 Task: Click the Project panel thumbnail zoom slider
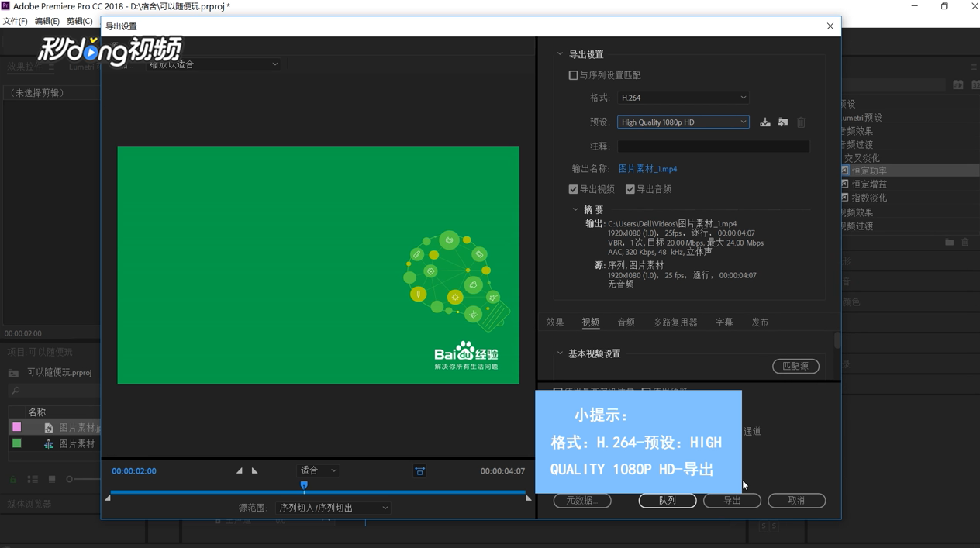coord(69,479)
